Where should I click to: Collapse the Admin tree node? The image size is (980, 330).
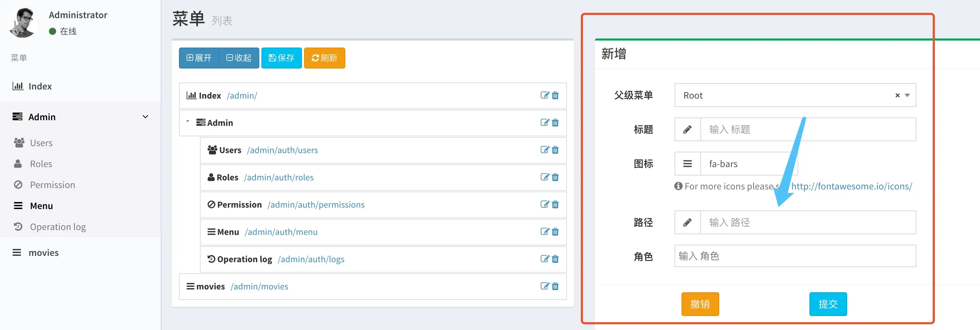click(188, 121)
